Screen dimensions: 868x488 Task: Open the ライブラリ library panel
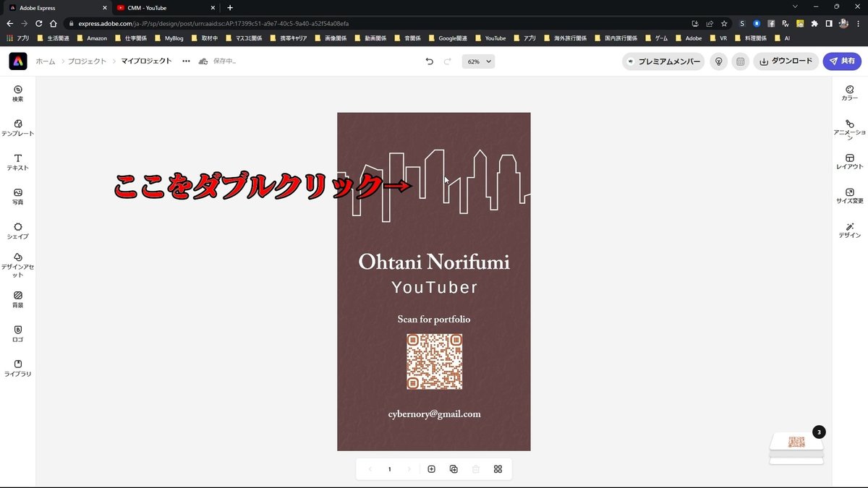(17, 368)
